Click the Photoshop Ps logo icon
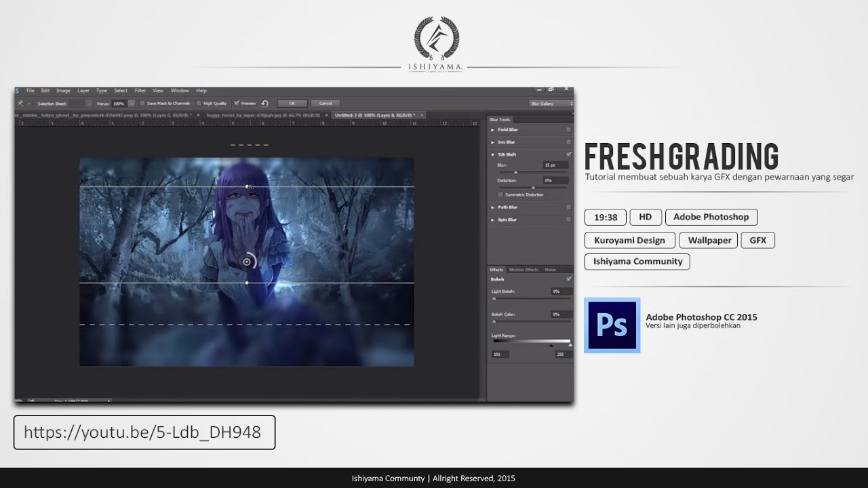 [612, 325]
